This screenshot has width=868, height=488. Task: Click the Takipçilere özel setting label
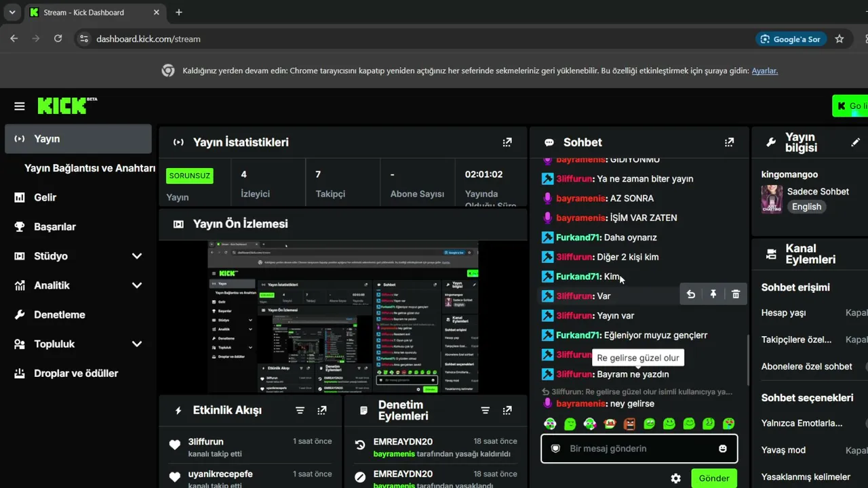(x=797, y=340)
